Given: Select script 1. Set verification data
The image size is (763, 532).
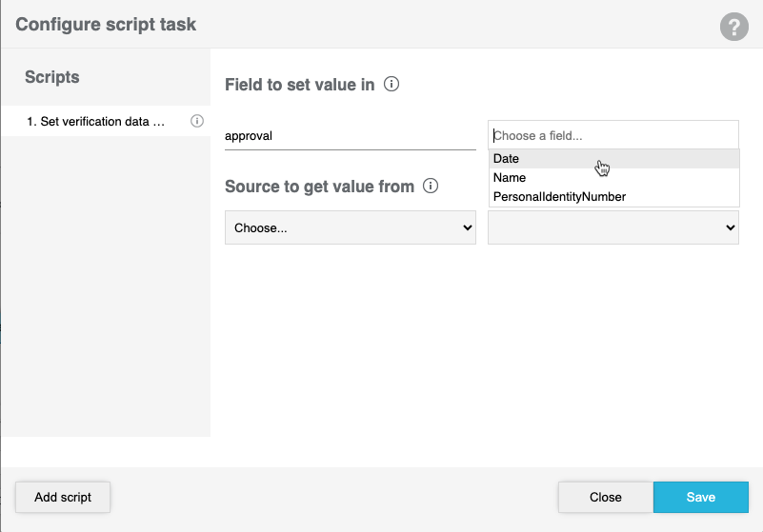Looking at the screenshot, I should pos(95,122).
